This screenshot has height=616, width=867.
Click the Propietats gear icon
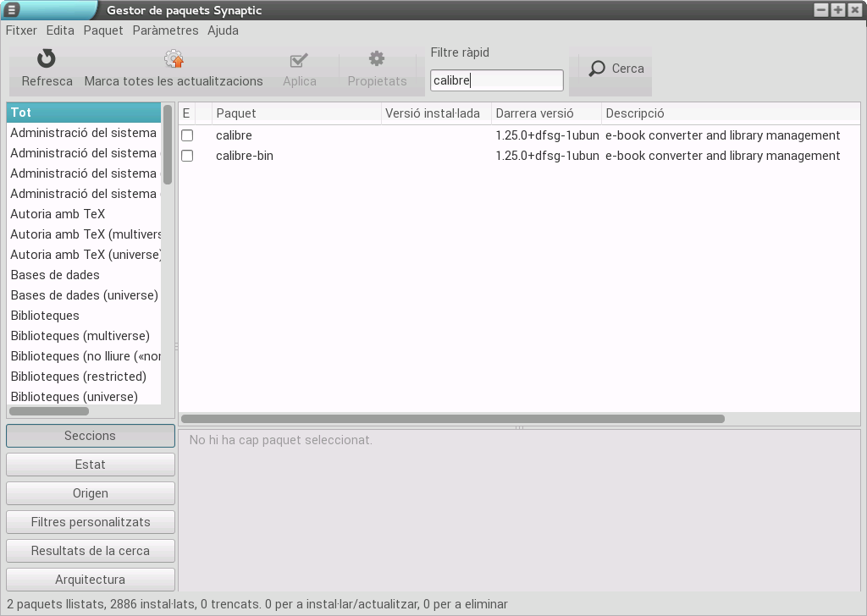tap(377, 59)
